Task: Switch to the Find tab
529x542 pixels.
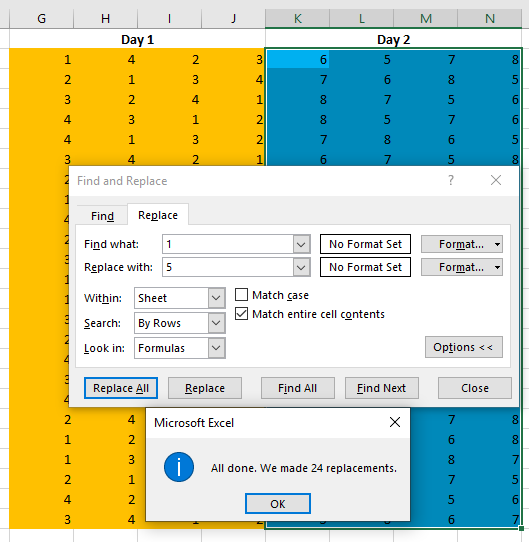Action: pos(102,216)
